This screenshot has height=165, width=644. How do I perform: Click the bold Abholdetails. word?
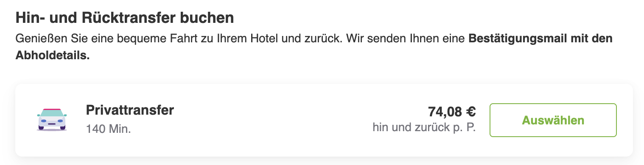(53, 55)
